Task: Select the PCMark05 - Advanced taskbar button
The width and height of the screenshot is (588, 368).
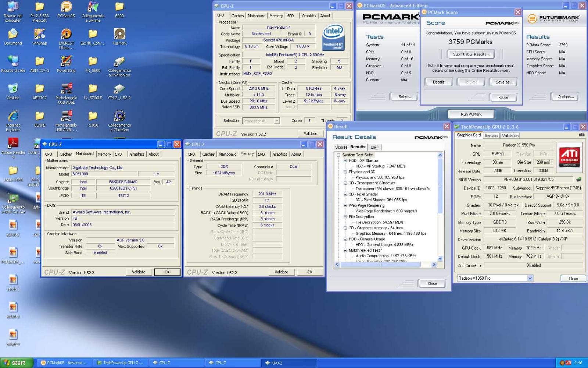Action: tap(64, 363)
